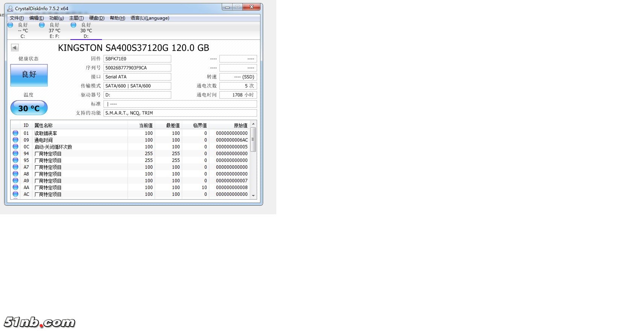The image size is (644, 331).
Task: Click the 属性名称 column header
Action: 80,125
